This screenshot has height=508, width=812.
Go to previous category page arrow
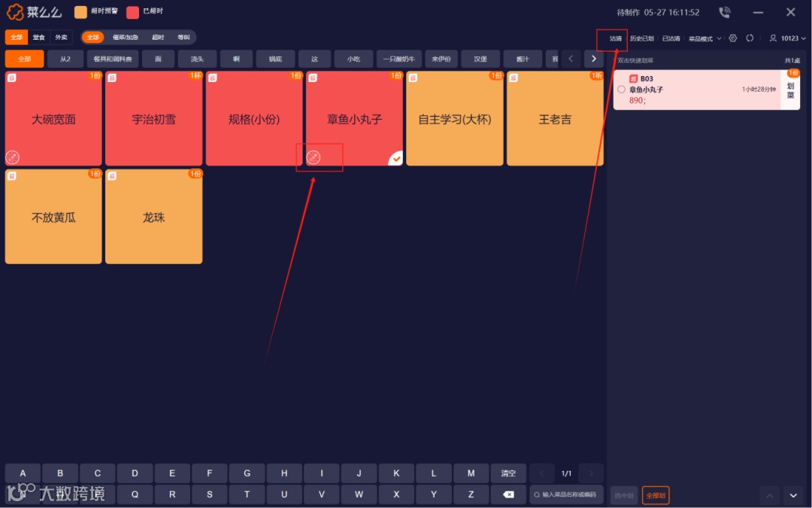(x=571, y=59)
